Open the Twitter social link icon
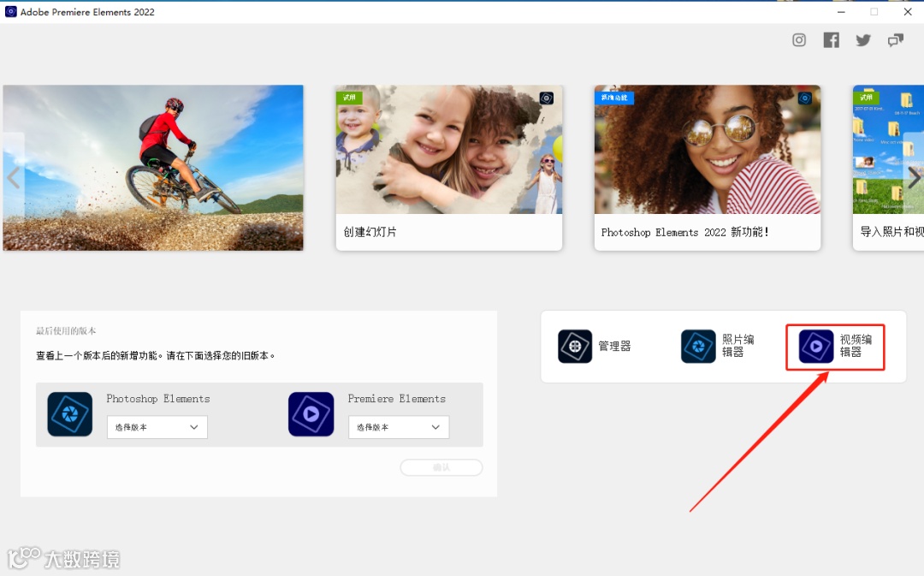 [863, 40]
